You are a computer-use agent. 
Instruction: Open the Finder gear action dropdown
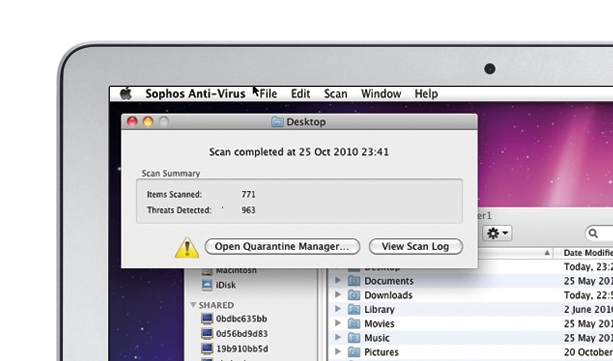point(497,233)
